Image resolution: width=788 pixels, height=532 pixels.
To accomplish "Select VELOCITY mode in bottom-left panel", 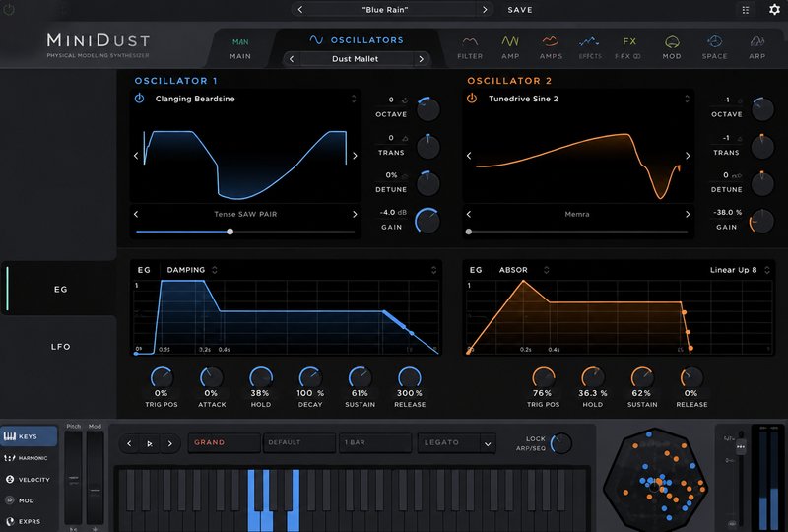I will pos(28,479).
